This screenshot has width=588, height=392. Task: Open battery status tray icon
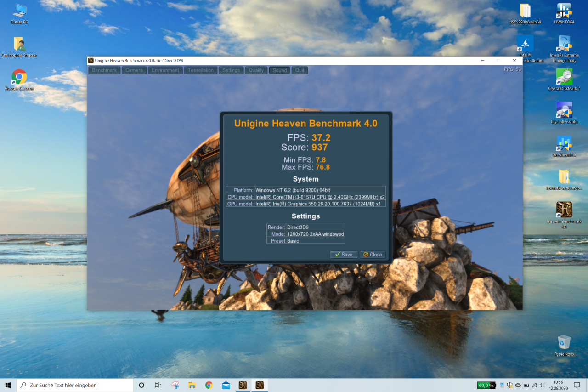click(526, 385)
